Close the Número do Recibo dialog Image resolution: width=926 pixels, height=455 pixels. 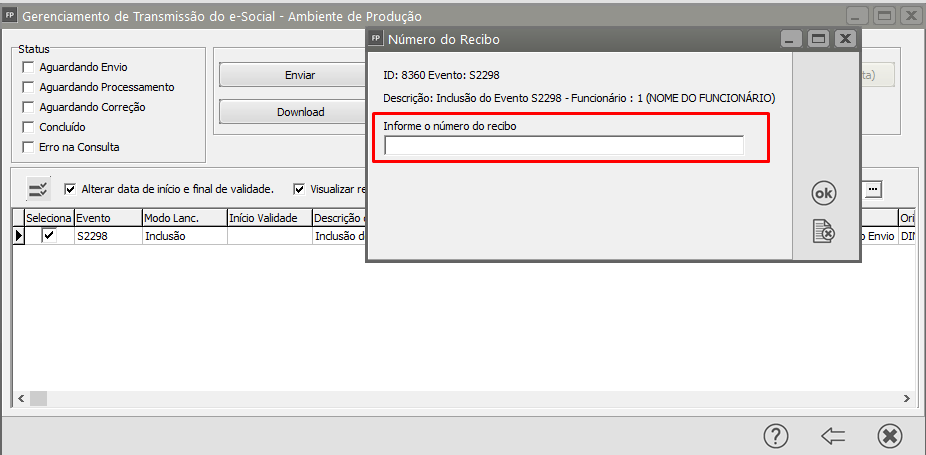click(x=845, y=39)
